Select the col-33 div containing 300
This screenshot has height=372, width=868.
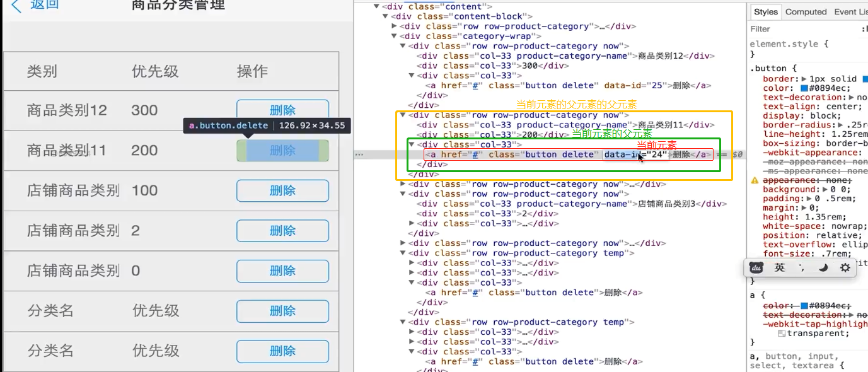pos(493,66)
